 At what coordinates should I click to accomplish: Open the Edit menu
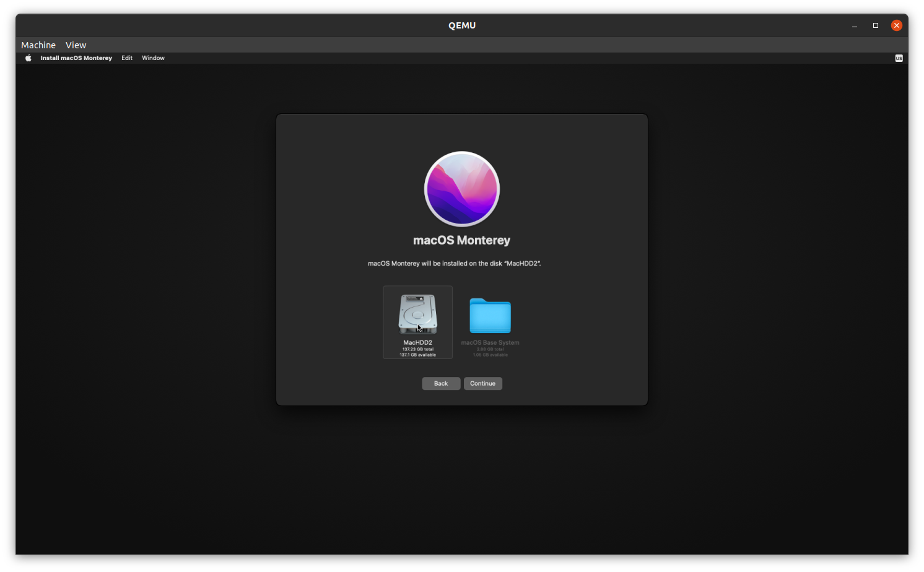tap(127, 58)
